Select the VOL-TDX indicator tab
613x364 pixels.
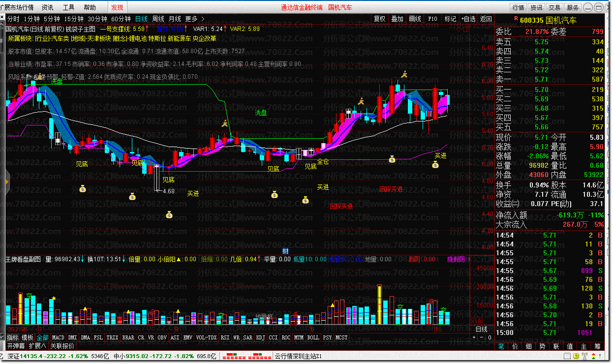point(206,337)
